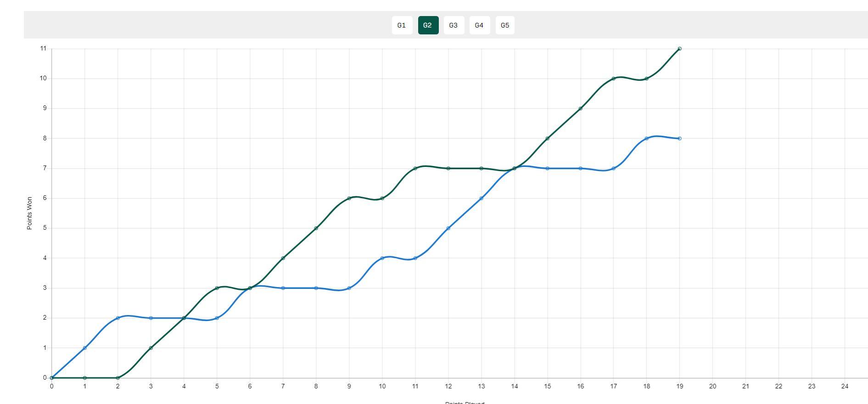Select the active G2 tab

point(428,25)
